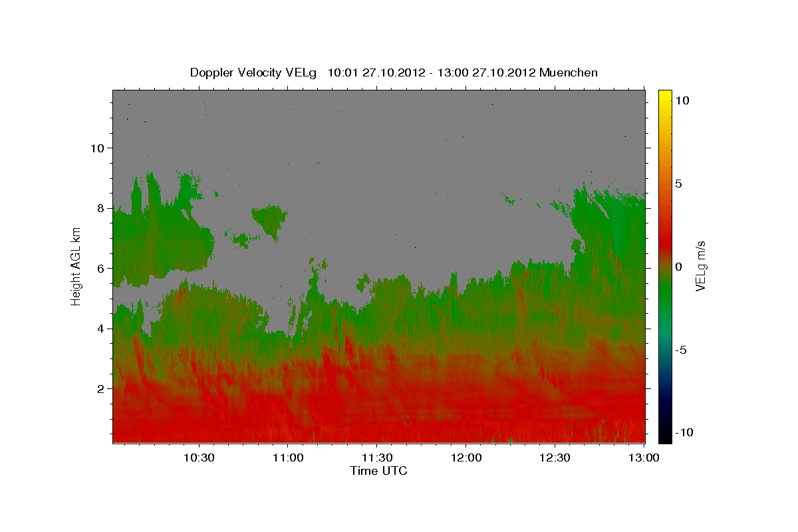Click the colorbar value 10 label
The width and height of the screenshot is (798, 532).
[682, 100]
